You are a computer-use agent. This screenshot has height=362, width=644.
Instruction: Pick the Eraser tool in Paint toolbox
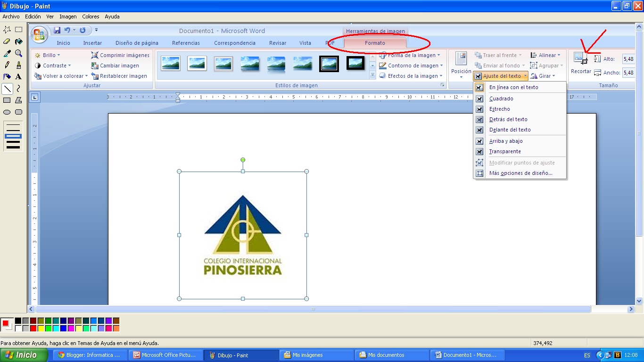7,41
